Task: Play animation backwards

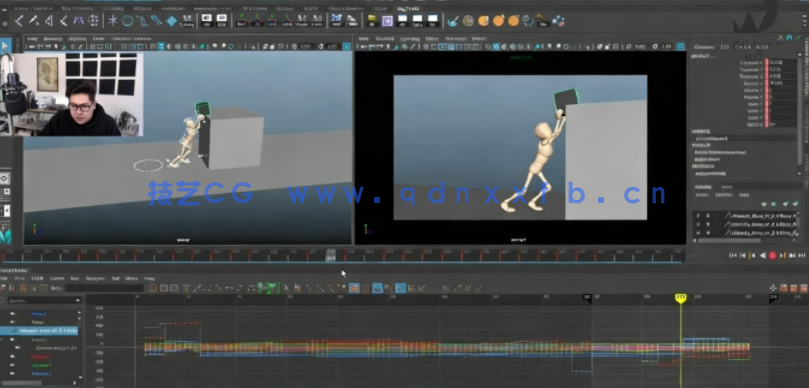Action: click(763, 255)
